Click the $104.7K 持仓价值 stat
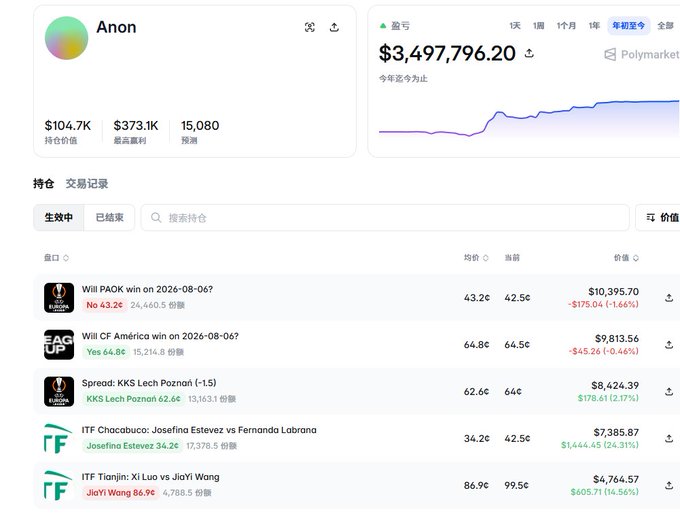 coord(68,131)
